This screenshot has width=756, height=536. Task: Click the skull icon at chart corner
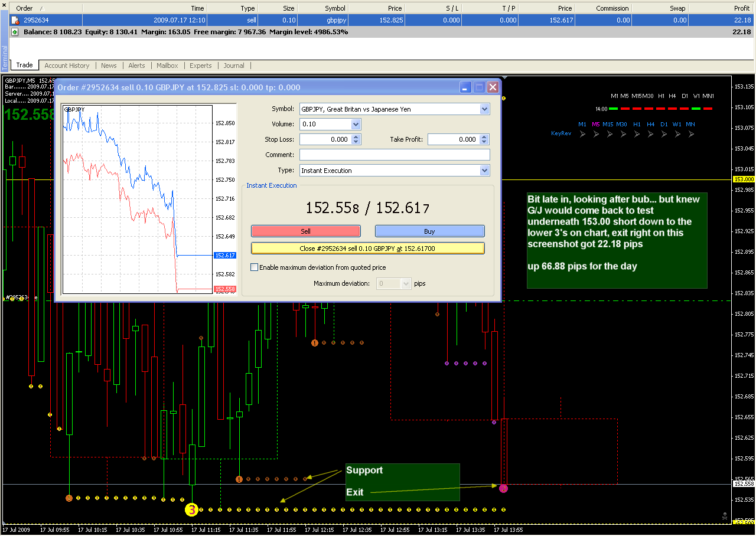pos(725,516)
